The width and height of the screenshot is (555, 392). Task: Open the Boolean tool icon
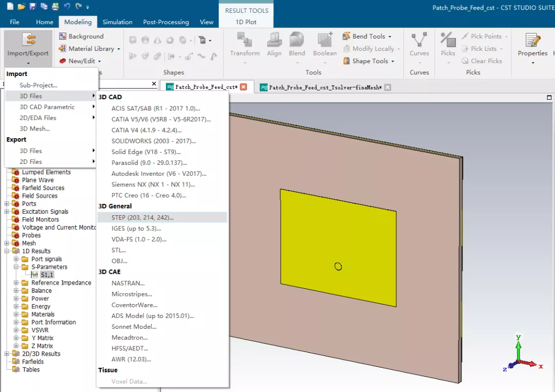tap(325, 39)
